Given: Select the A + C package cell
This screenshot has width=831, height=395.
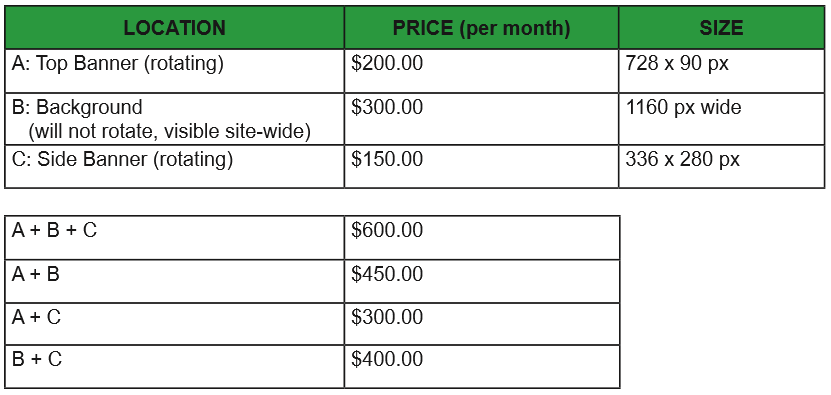Looking at the screenshot, I should (174, 324).
